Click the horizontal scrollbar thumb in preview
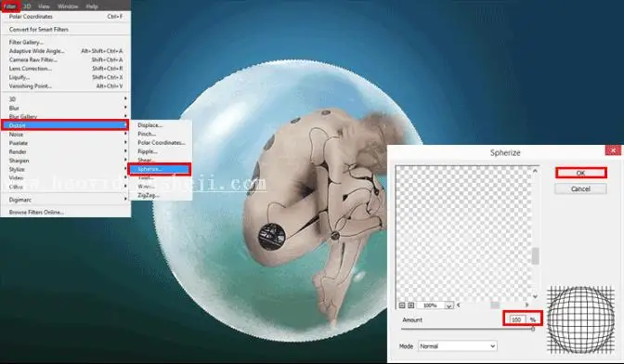 point(495,305)
